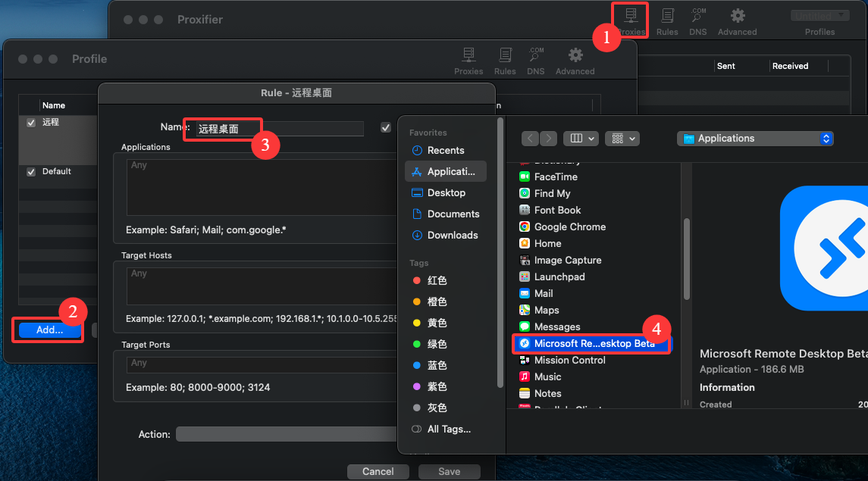Open Proxies in the Proxifier toolbar
The width and height of the screenshot is (868, 481).
[x=631, y=20]
